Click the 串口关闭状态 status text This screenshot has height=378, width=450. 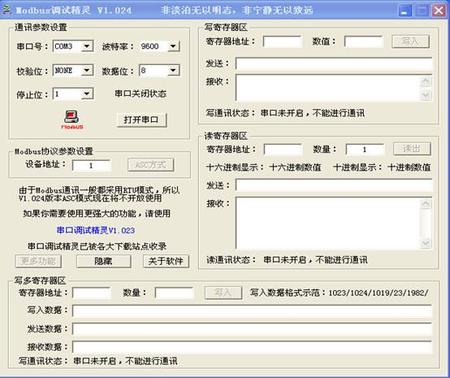[140, 94]
